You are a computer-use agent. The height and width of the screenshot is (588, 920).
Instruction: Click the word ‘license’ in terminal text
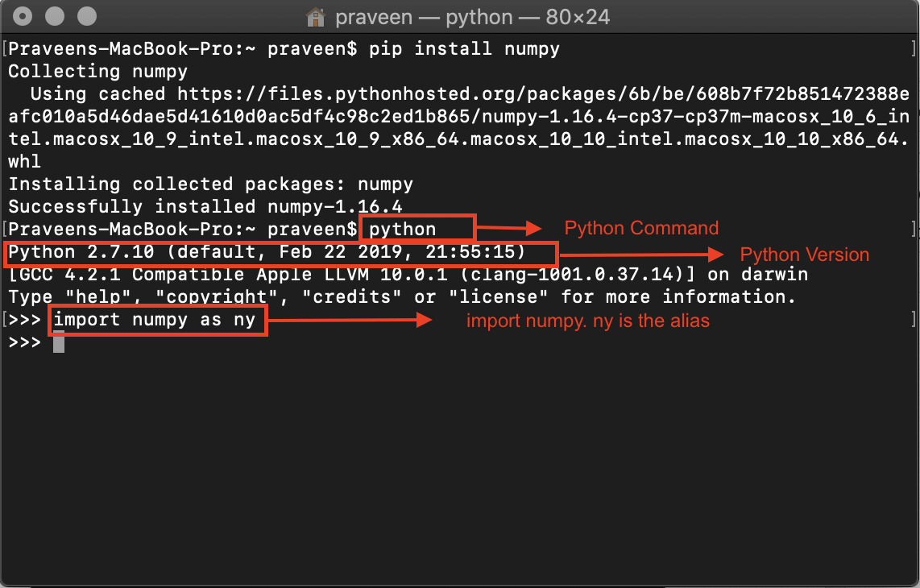(503, 296)
